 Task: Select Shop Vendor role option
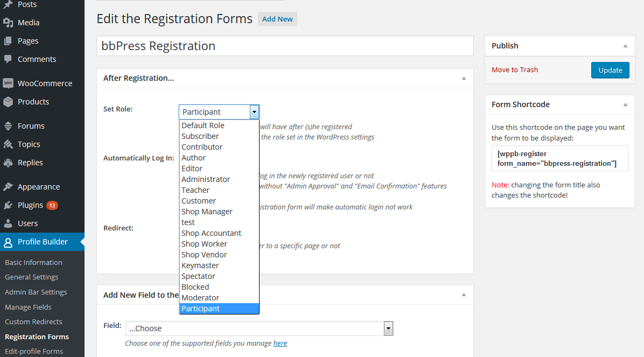point(219,255)
